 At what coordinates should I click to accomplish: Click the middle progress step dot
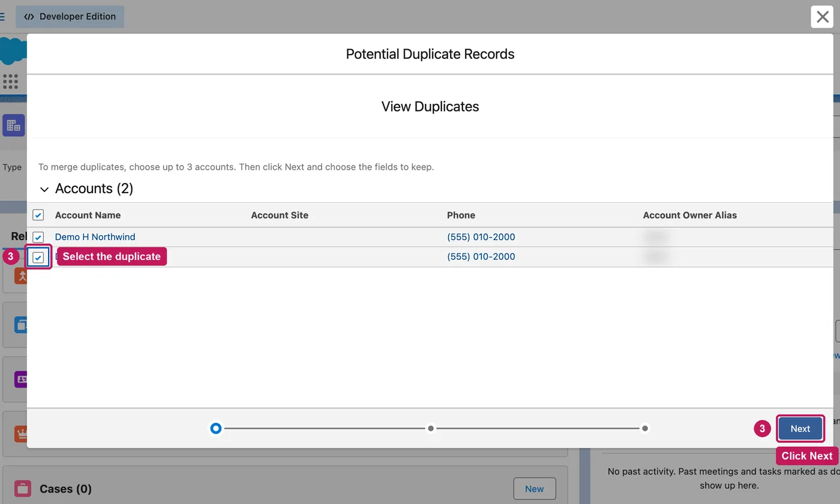click(x=430, y=428)
